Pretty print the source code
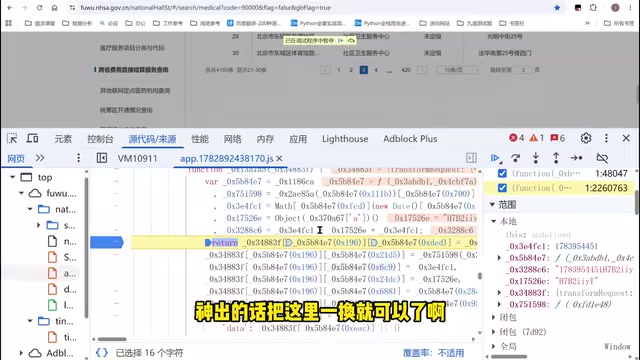Image resolution: width=640 pixels, height=360 pixels. tap(102, 352)
